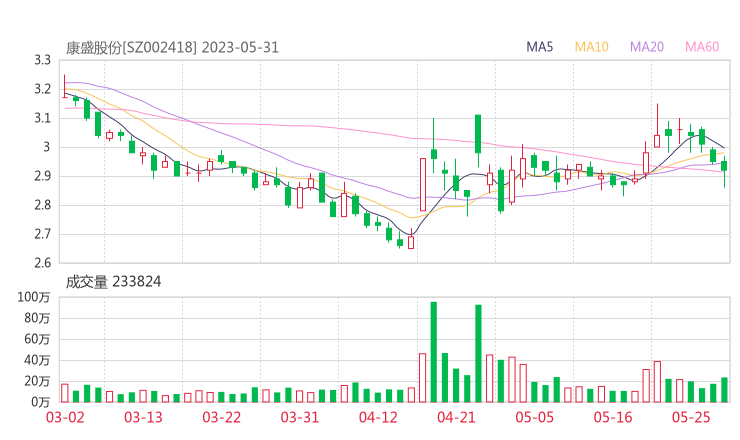Click the 04-12 date axis label
This screenshot has height=440, width=740.
click(378, 417)
